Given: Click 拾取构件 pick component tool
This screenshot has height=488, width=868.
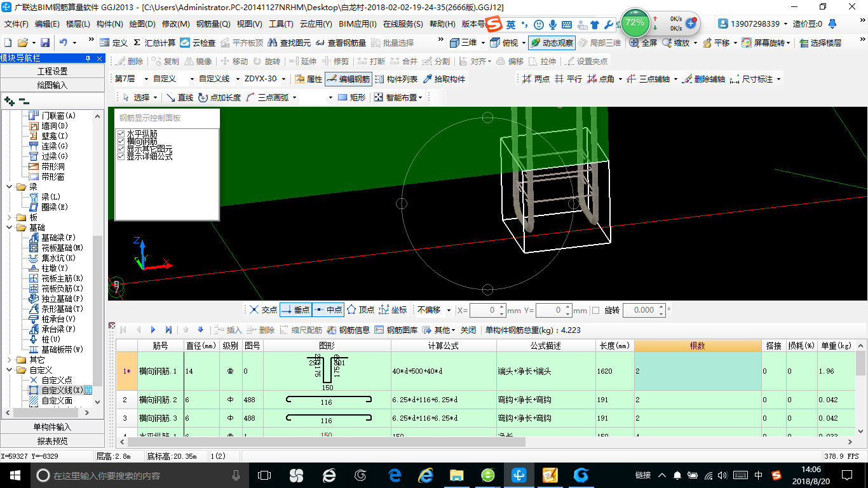Looking at the screenshot, I should click(x=444, y=79).
